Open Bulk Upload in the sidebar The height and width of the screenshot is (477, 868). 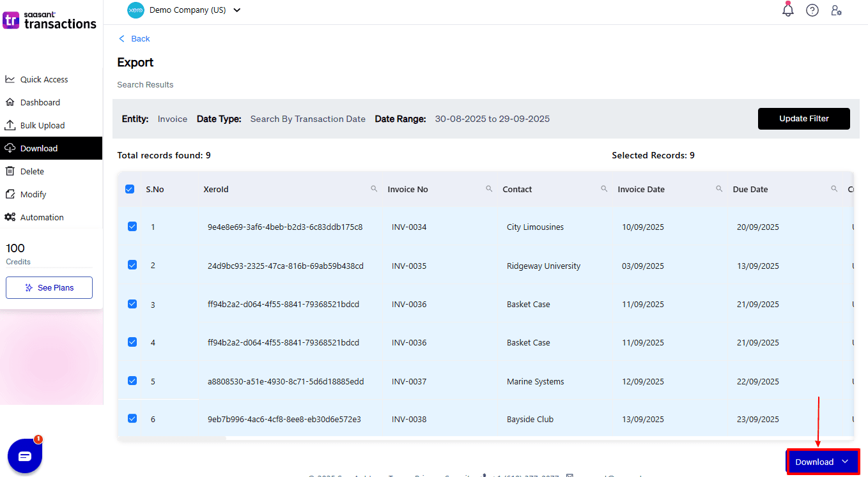pos(42,125)
